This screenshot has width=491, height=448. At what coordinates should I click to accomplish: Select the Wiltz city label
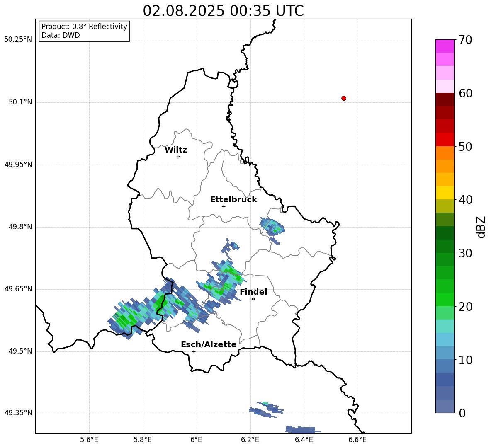click(x=176, y=150)
